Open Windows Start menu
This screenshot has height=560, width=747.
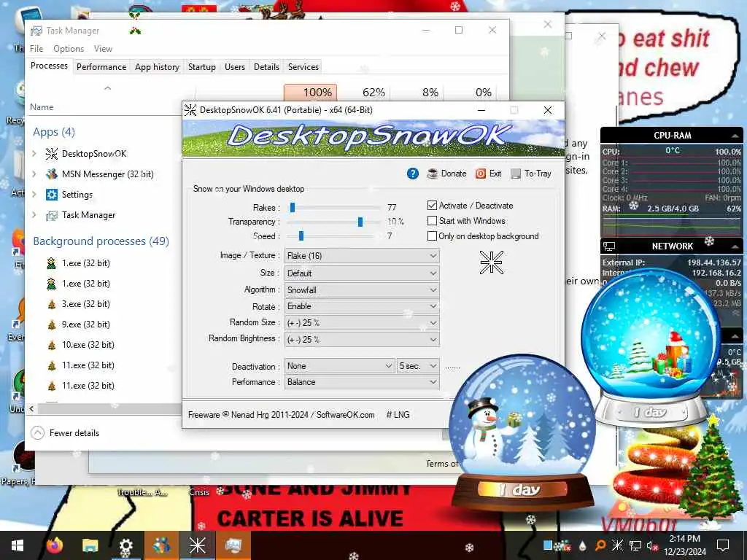pyautogui.click(x=18, y=545)
